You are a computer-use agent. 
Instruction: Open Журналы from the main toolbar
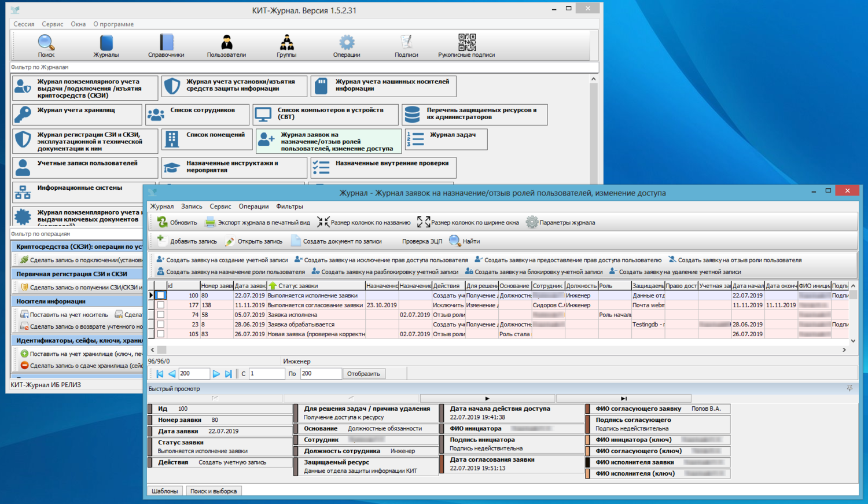pyautogui.click(x=106, y=46)
